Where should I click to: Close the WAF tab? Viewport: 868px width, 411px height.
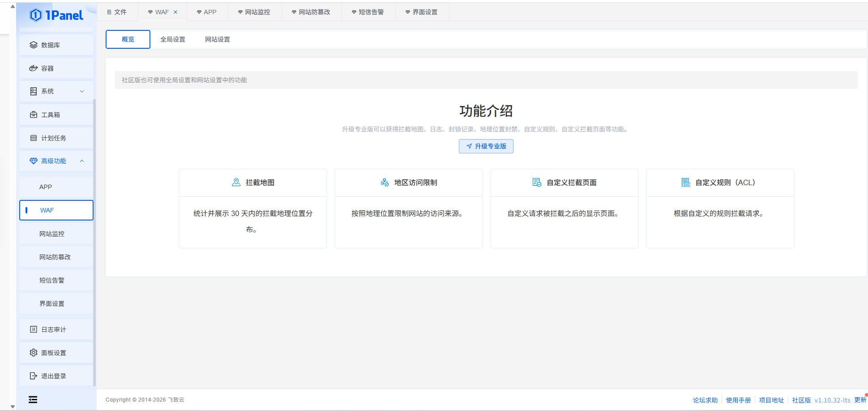[x=175, y=12]
